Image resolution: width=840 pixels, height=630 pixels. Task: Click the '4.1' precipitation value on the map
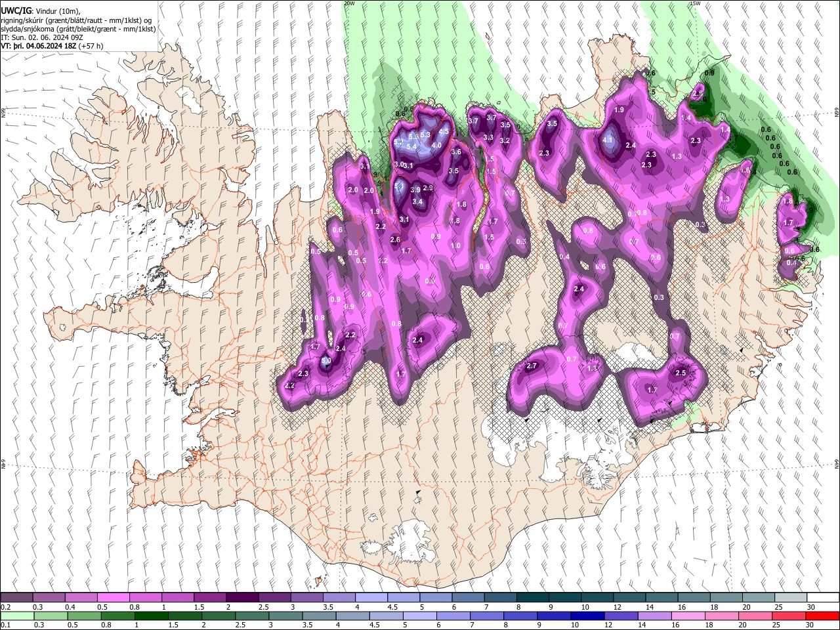(x=608, y=140)
